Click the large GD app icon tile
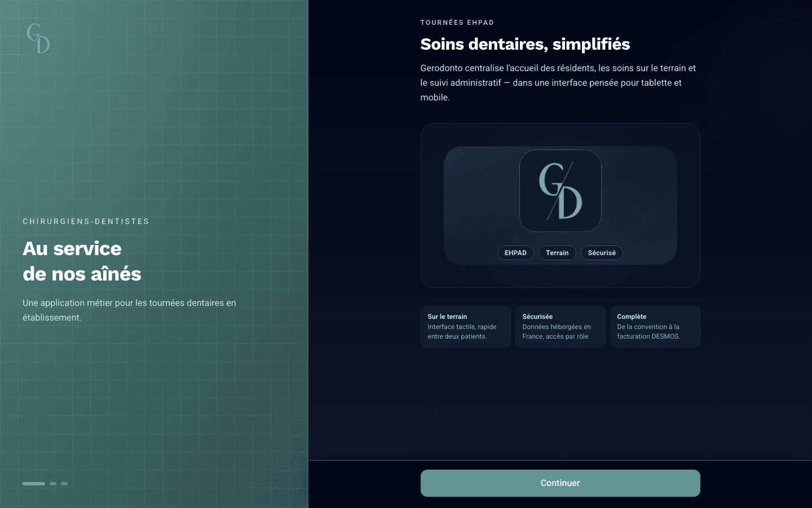Image resolution: width=812 pixels, height=508 pixels. [x=560, y=191]
